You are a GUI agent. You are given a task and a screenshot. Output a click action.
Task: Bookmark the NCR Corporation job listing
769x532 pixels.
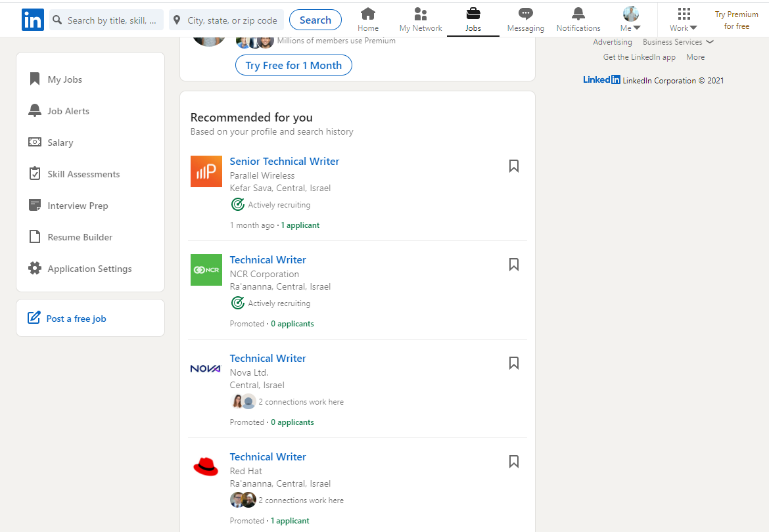point(513,265)
